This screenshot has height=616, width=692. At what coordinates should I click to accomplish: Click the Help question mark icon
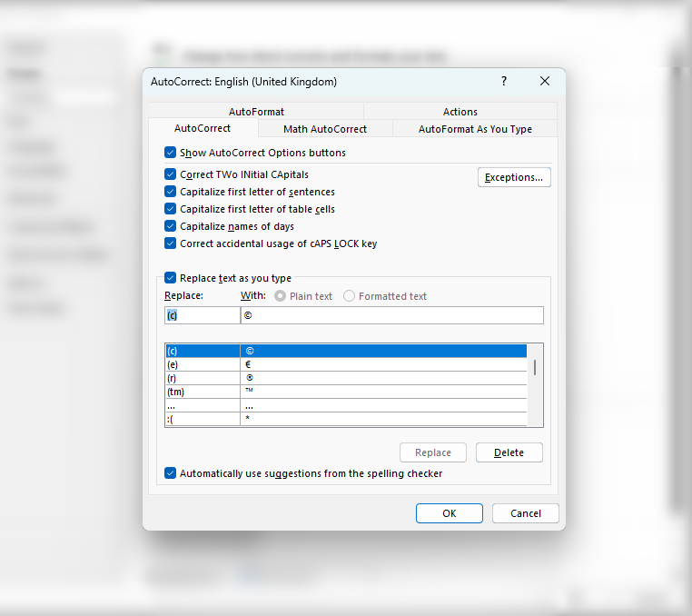pyautogui.click(x=504, y=82)
